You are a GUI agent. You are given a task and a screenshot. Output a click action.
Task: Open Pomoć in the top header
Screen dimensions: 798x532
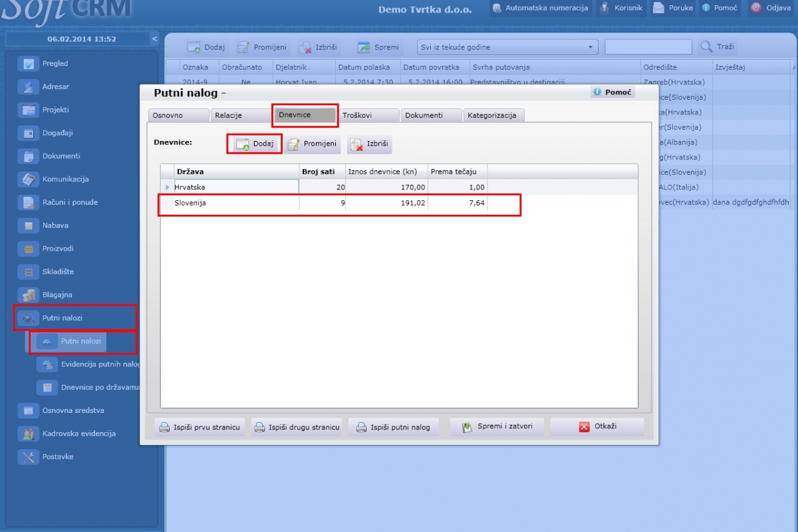pos(720,8)
